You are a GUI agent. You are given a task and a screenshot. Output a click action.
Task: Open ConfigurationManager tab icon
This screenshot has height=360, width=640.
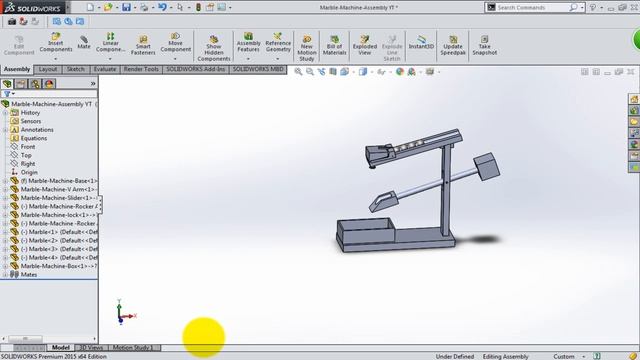pyautogui.click(x=35, y=84)
